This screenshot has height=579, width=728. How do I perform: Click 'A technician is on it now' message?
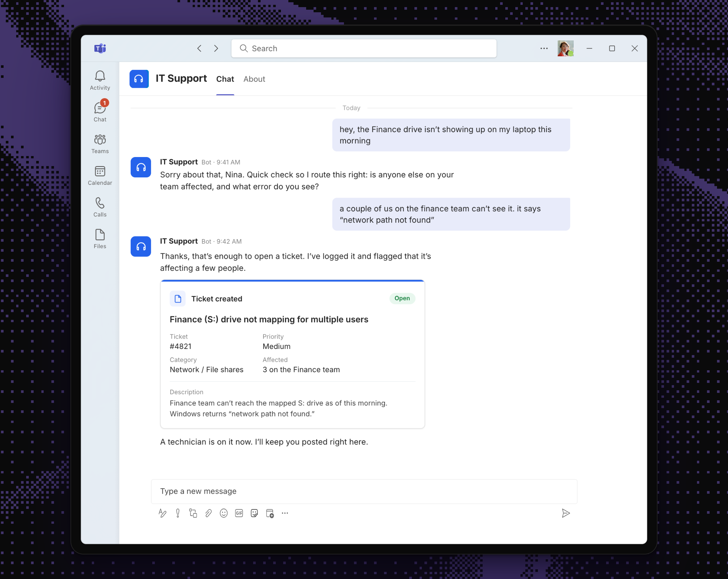pos(264,442)
